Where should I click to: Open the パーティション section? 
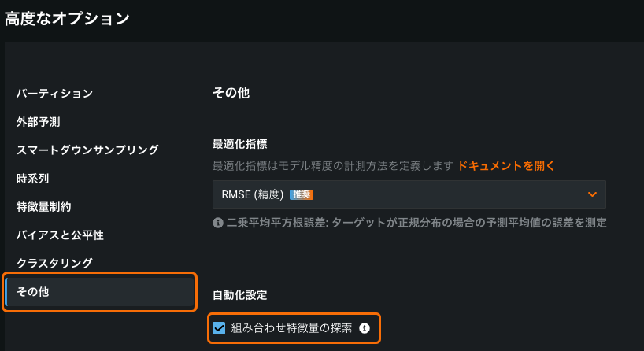pos(55,94)
